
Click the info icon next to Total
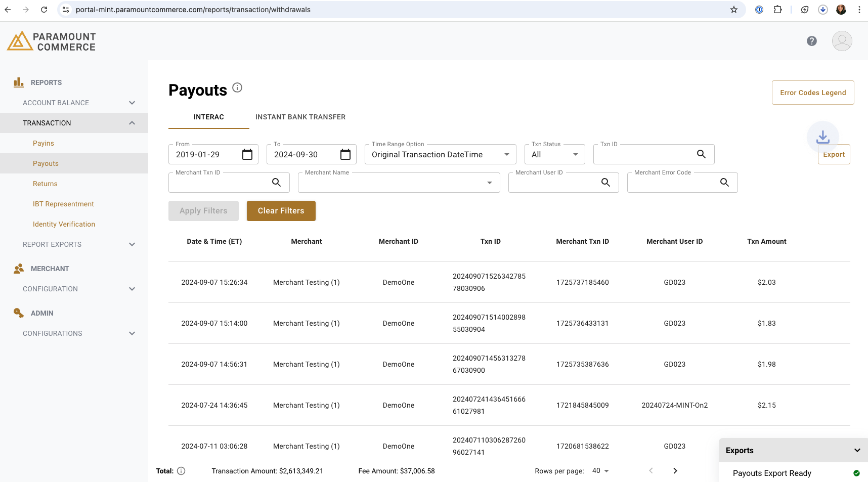click(x=181, y=471)
